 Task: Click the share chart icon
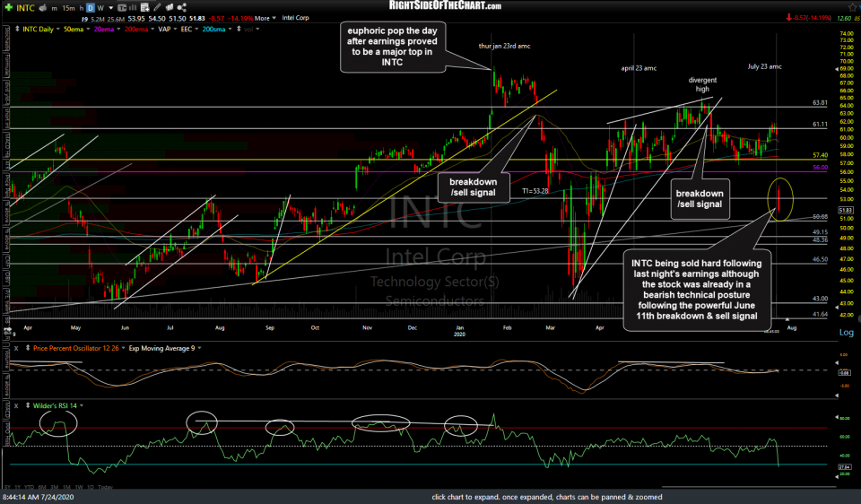pyautogui.click(x=182, y=8)
